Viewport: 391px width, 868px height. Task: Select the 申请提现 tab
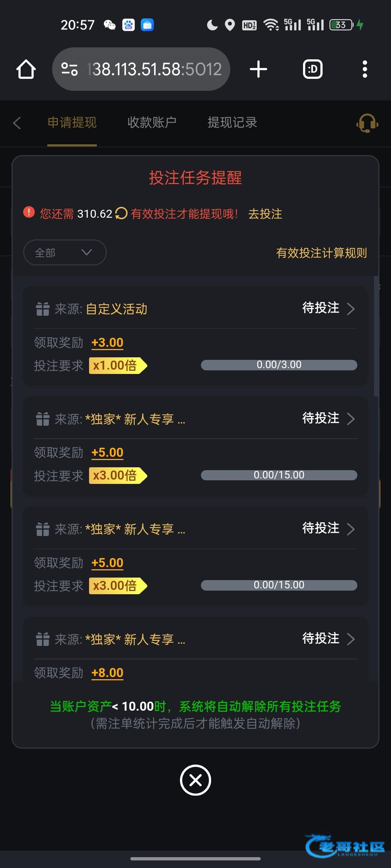72,123
